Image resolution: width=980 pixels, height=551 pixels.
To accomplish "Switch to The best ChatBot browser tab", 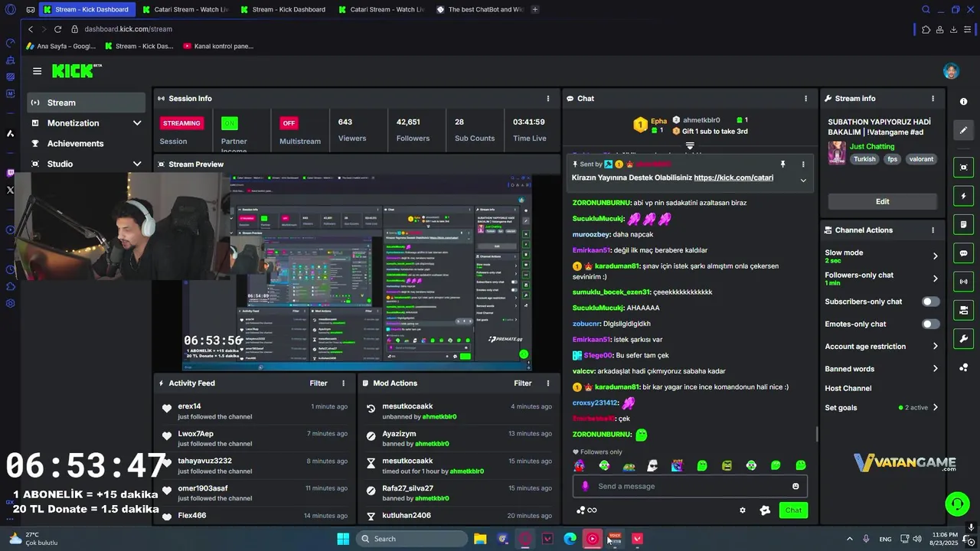I will (480, 10).
